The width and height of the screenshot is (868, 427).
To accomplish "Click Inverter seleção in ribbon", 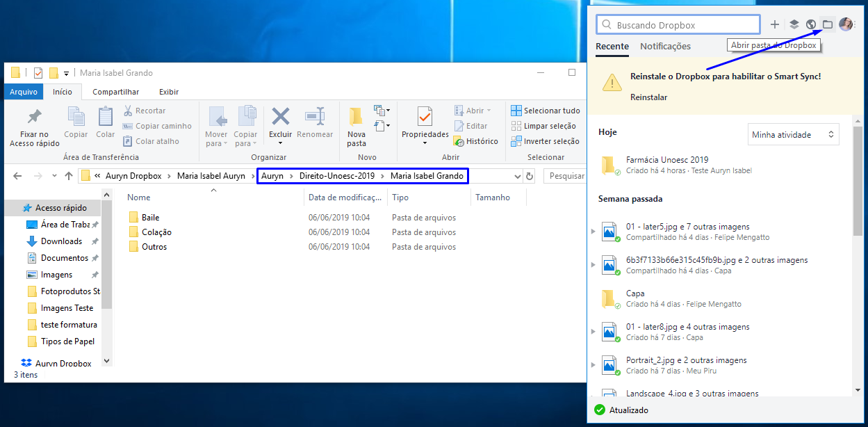I will (546, 141).
